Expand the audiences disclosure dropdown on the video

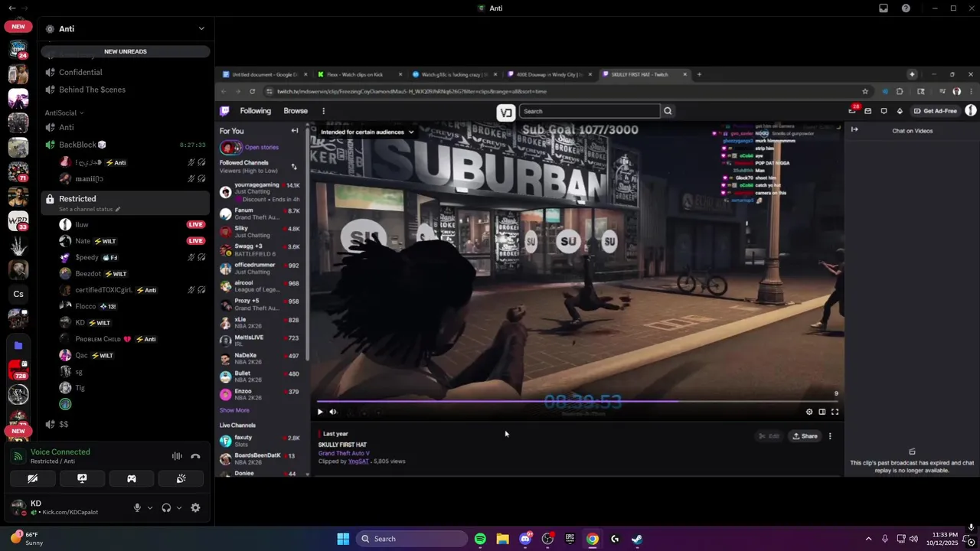tap(367, 132)
